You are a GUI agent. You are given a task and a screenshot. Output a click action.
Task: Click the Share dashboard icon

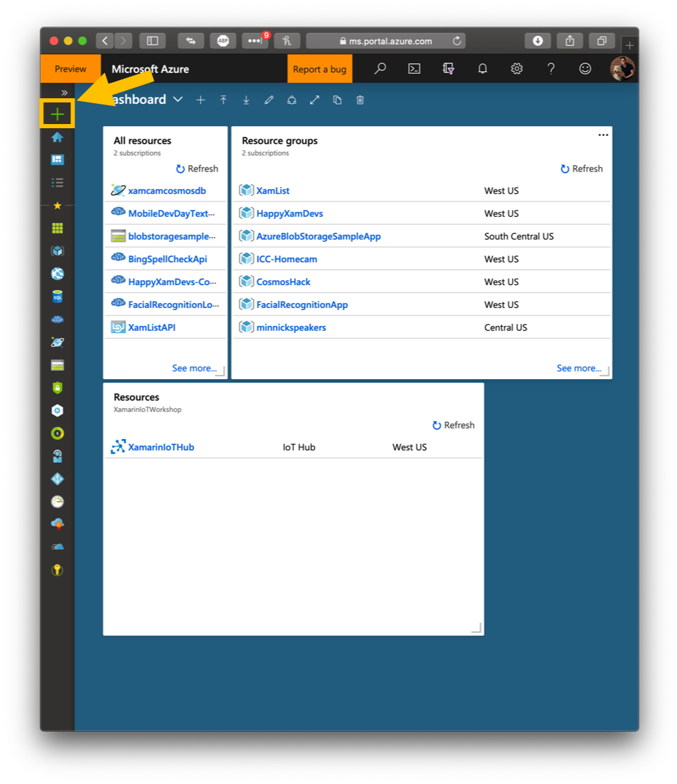tap(292, 100)
